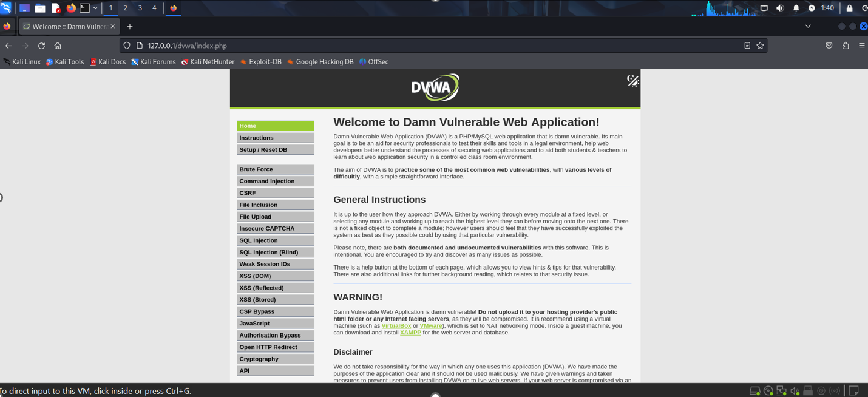Bookmark this page with the star icon
The image size is (868, 397).
pos(760,46)
